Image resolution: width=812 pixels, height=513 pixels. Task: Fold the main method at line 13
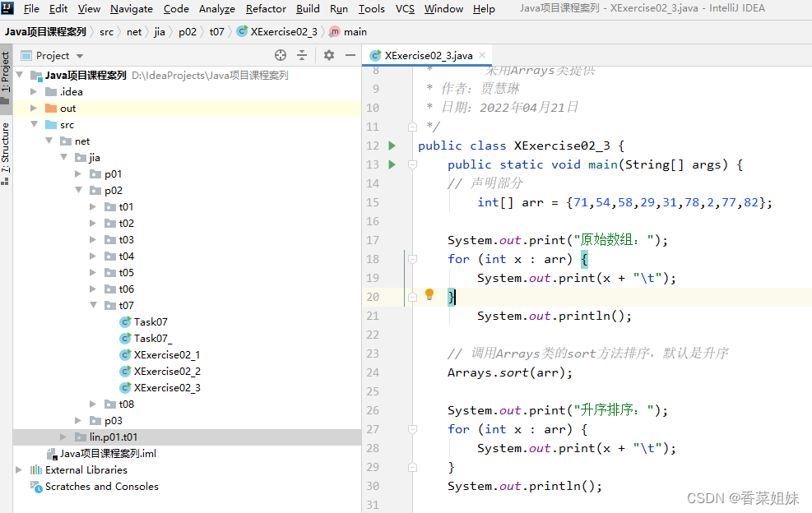(413, 164)
